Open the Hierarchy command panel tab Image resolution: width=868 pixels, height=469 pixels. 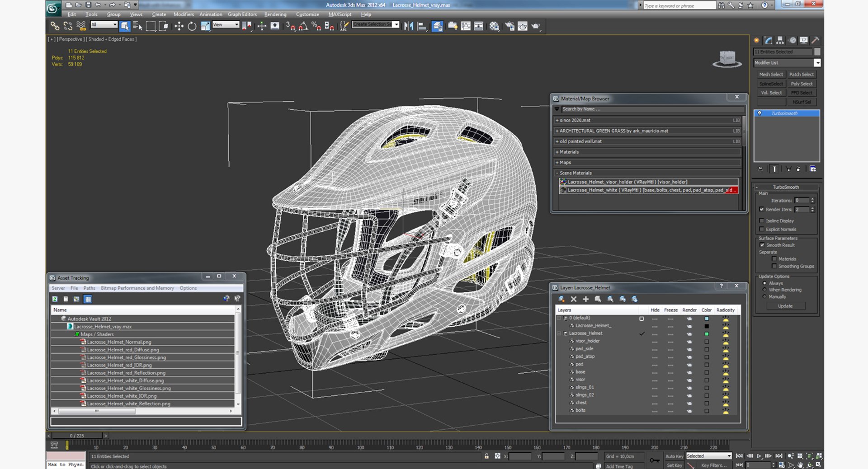click(780, 40)
